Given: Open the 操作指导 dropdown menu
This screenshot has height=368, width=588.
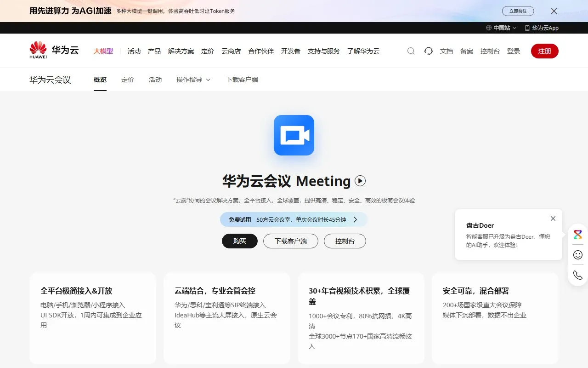Looking at the screenshot, I should [193, 79].
